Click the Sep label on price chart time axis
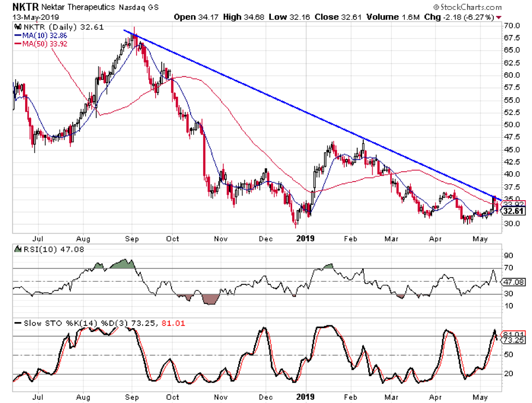The width and height of the screenshot is (532, 403). click(132, 239)
